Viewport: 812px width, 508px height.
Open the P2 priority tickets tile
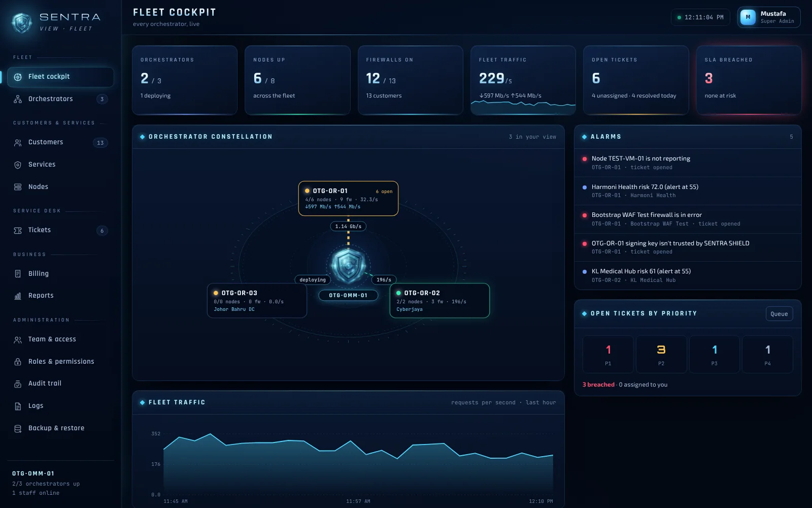(661, 355)
